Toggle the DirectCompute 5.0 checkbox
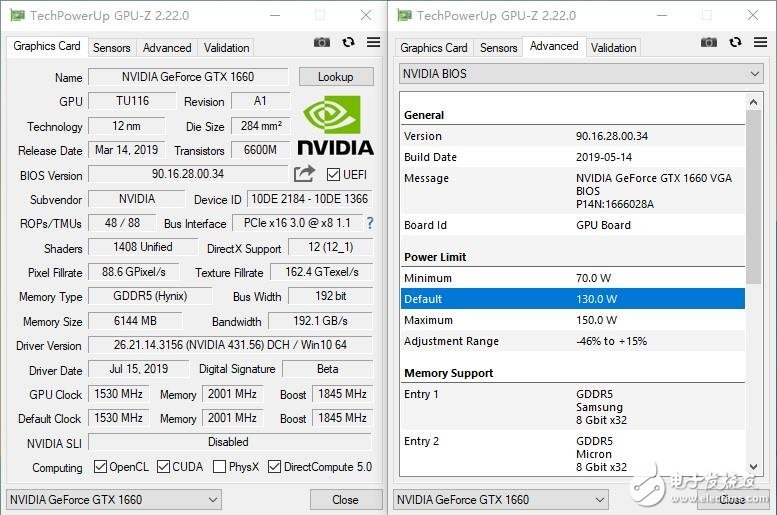This screenshot has width=777, height=515. [274, 466]
